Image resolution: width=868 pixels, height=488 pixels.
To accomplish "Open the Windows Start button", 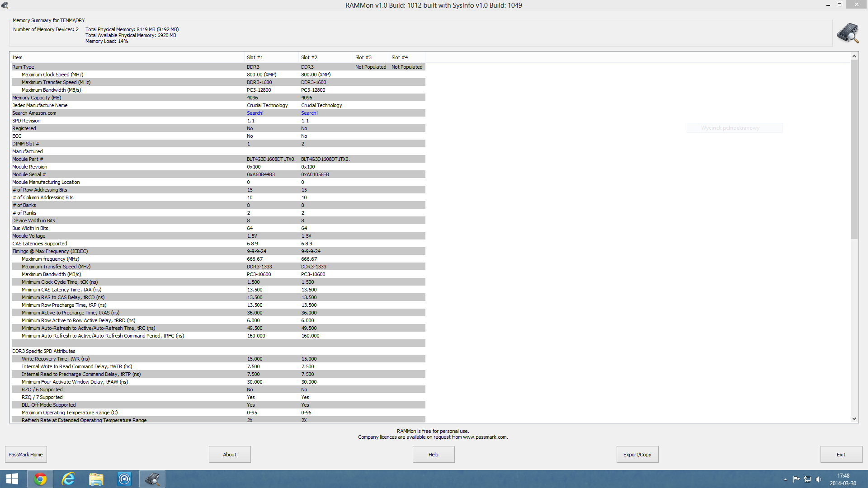I will click(x=12, y=479).
